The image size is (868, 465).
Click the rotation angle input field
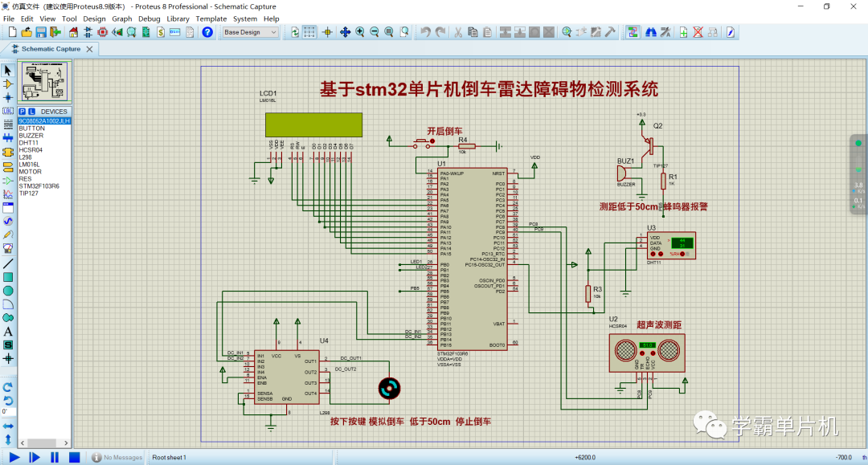pyautogui.click(x=8, y=412)
